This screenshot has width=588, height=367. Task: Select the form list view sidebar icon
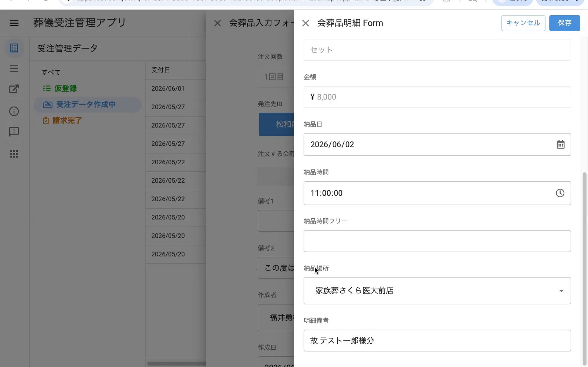[x=14, y=48]
